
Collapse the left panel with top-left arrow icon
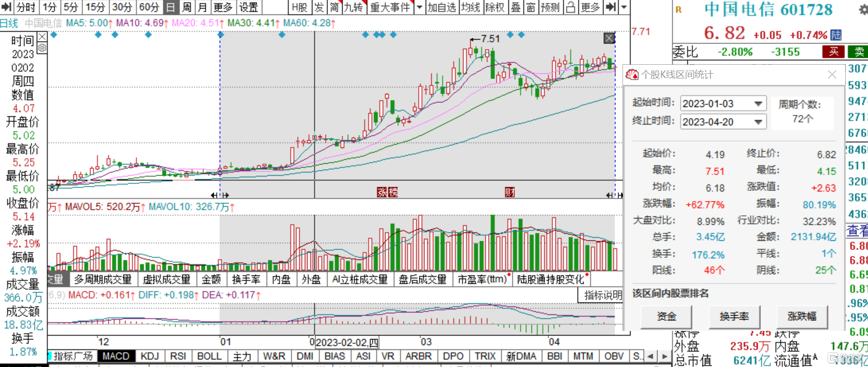click(6, 7)
